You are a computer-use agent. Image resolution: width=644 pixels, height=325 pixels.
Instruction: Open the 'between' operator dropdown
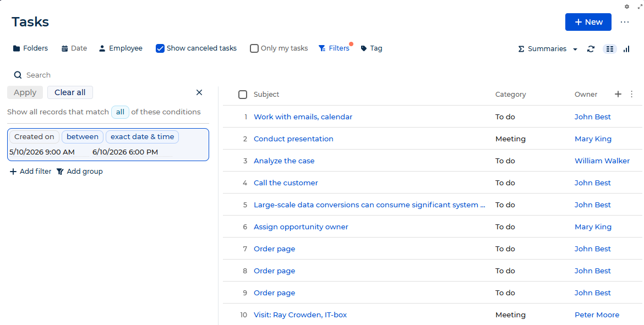[x=83, y=136]
